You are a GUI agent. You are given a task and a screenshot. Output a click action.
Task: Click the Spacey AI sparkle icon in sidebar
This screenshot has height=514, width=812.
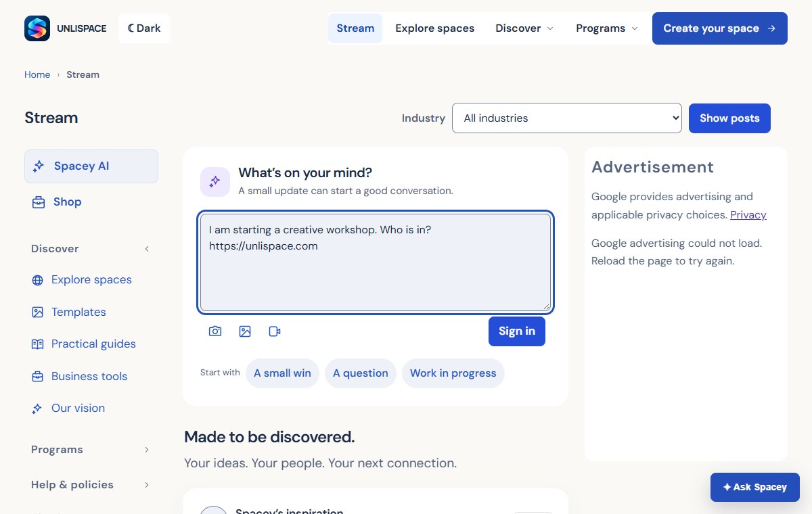(39, 166)
